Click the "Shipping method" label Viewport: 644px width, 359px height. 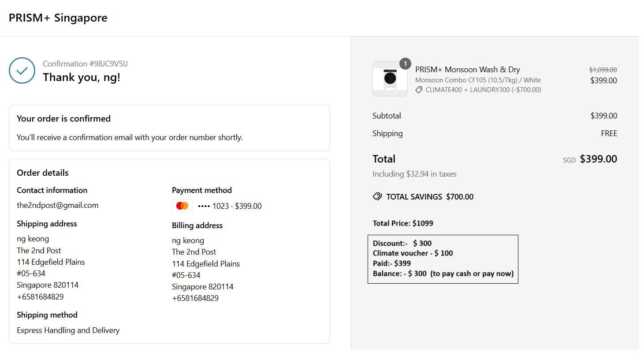point(47,315)
